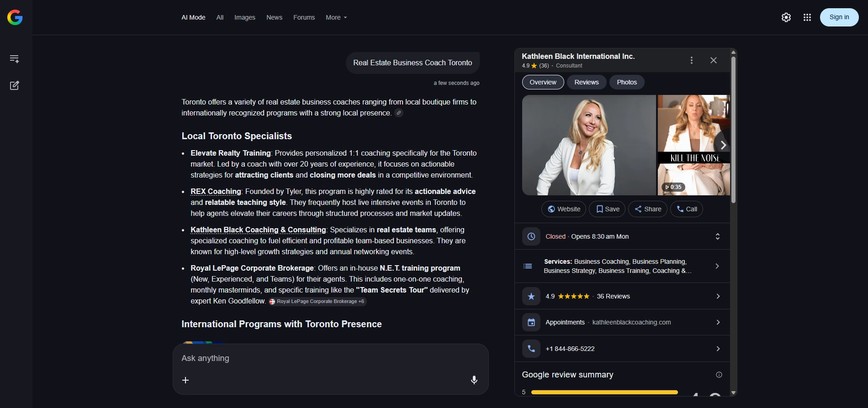Click the phone icon beside +1 844-866-5222
Image resolution: width=868 pixels, height=408 pixels.
coord(531,349)
